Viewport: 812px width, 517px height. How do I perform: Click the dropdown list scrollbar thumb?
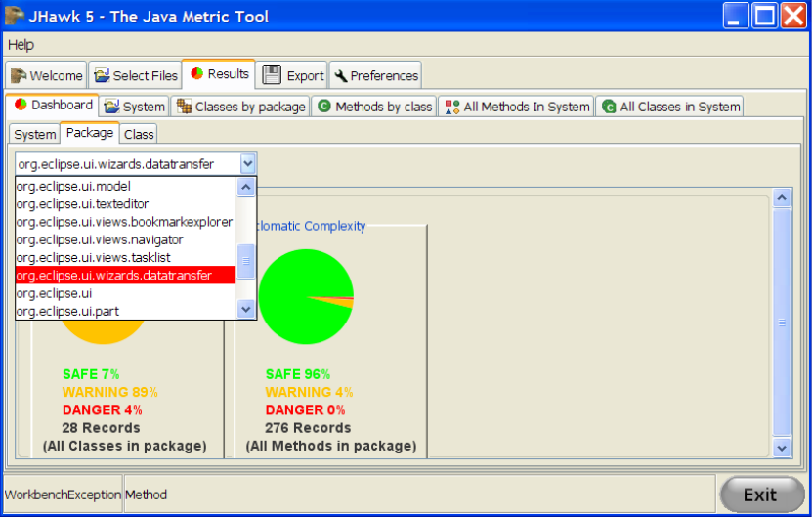(x=246, y=261)
